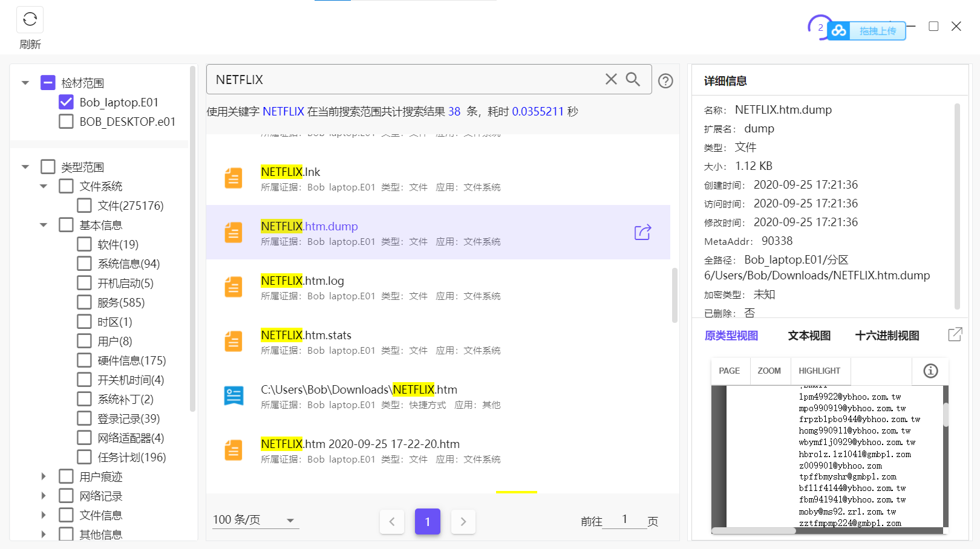Uncheck the Bob_laptop.E01 checkbox
Screen dimensions: 980x549
click(67, 102)
